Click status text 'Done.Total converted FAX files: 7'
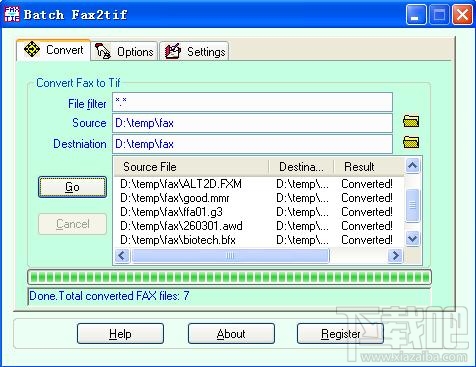The width and height of the screenshot is (476, 367). click(x=109, y=296)
